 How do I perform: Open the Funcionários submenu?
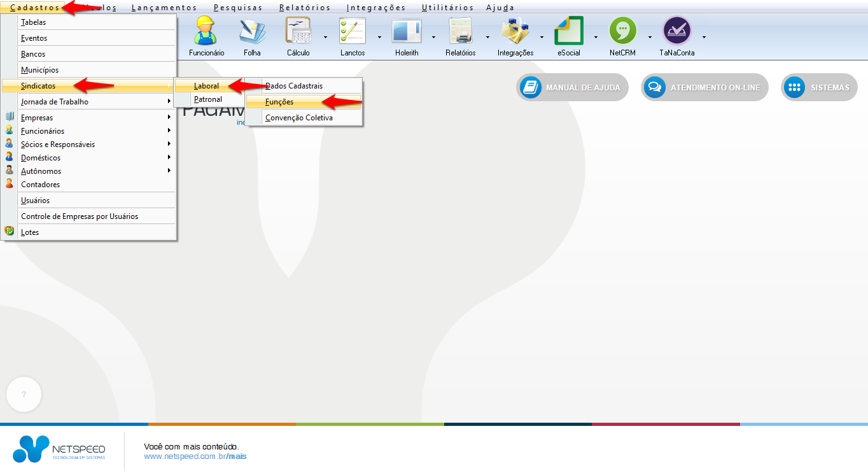point(89,131)
